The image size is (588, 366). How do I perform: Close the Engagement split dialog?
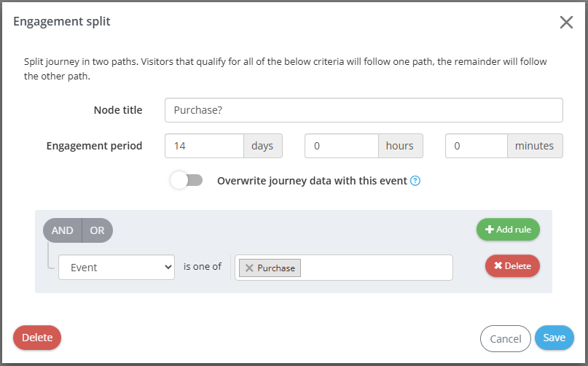pos(566,22)
